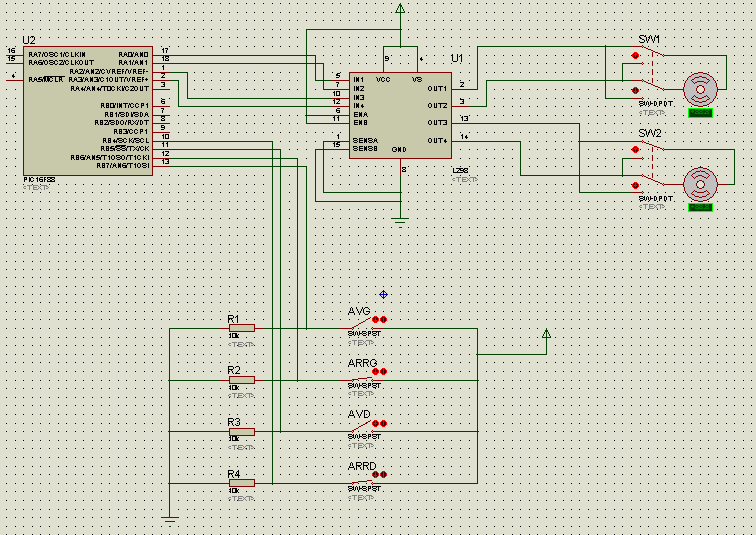Select the motor connected to SW2
Image resolution: width=756 pixels, height=535 pixels.
coord(700,184)
